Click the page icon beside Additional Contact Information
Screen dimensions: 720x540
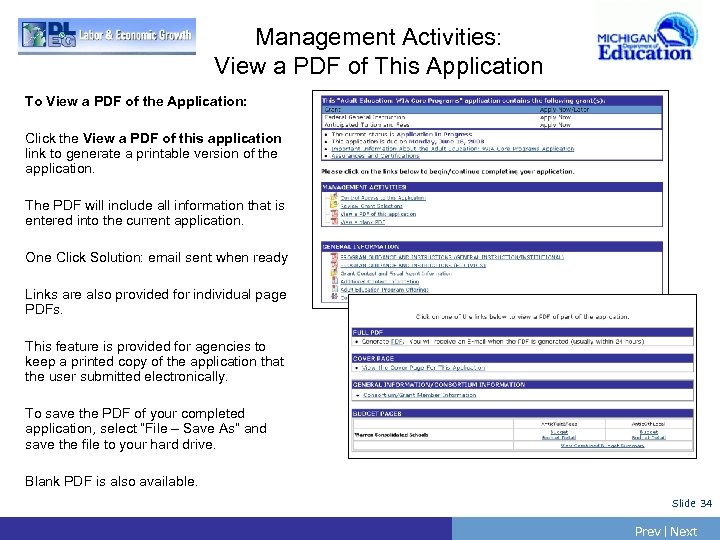[x=334, y=281]
